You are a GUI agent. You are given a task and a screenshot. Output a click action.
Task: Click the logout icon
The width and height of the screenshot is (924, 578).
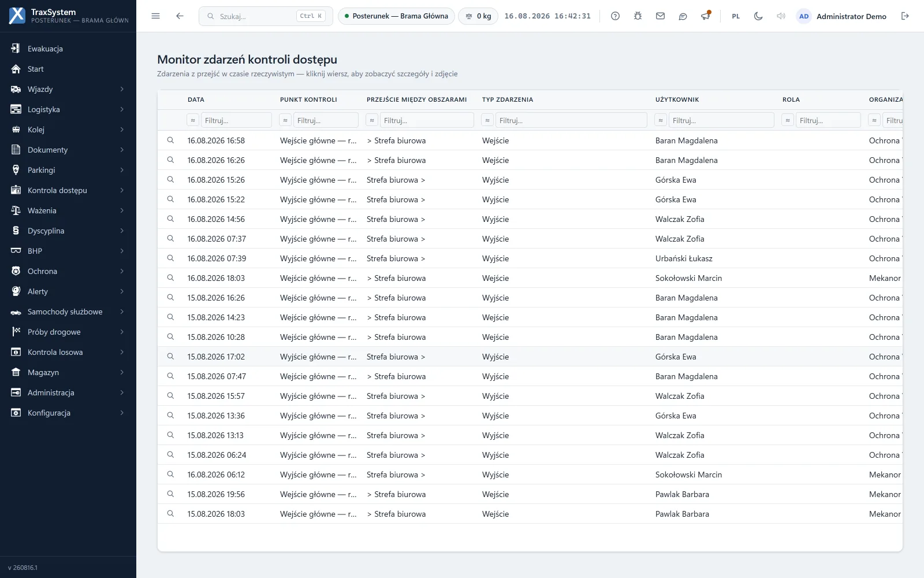coord(905,16)
